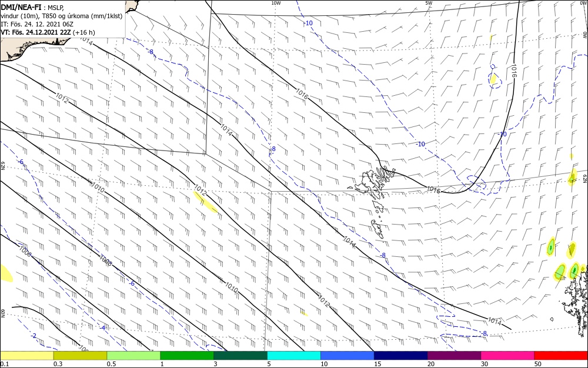The height and width of the screenshot is (368, 588).
Task: Click the 5W longitude label
Action: 429,3
